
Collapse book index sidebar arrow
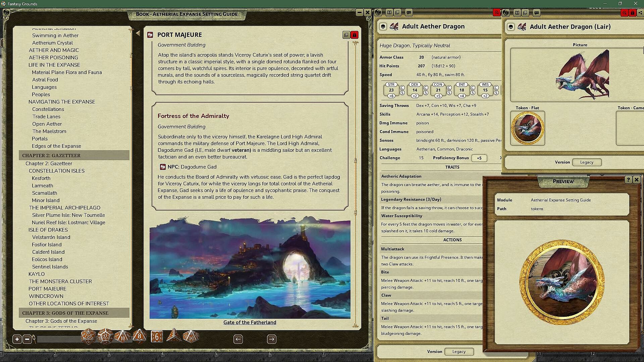coord(138,33)
